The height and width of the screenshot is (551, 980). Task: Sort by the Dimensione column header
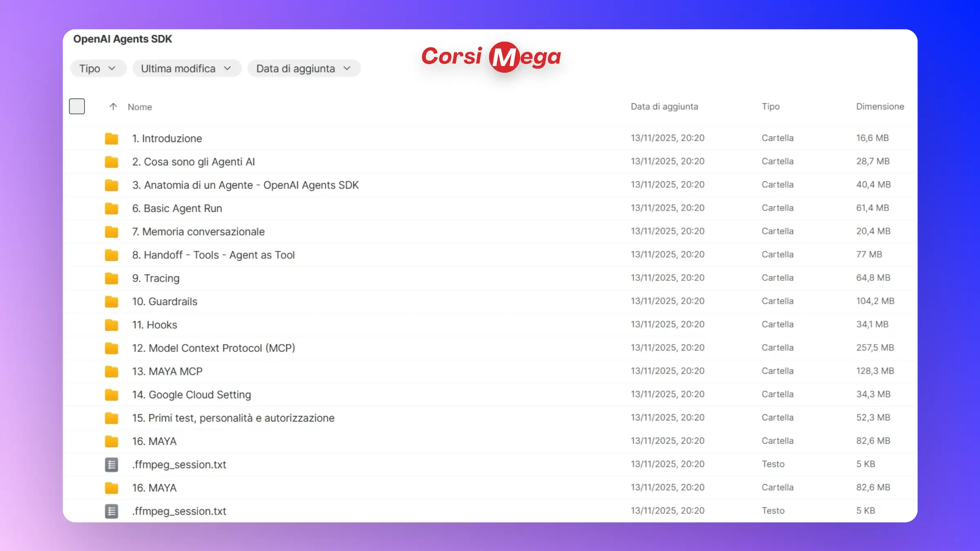coord(880,107)
